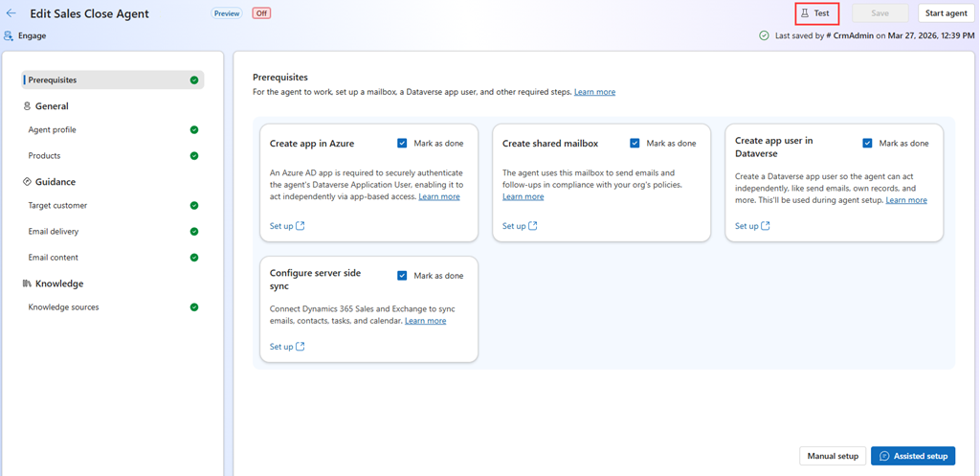Click the Preview badge

227,13
